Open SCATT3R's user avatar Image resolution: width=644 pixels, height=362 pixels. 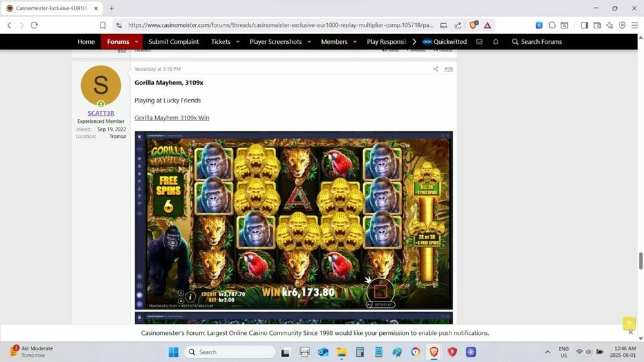[101, 86]
